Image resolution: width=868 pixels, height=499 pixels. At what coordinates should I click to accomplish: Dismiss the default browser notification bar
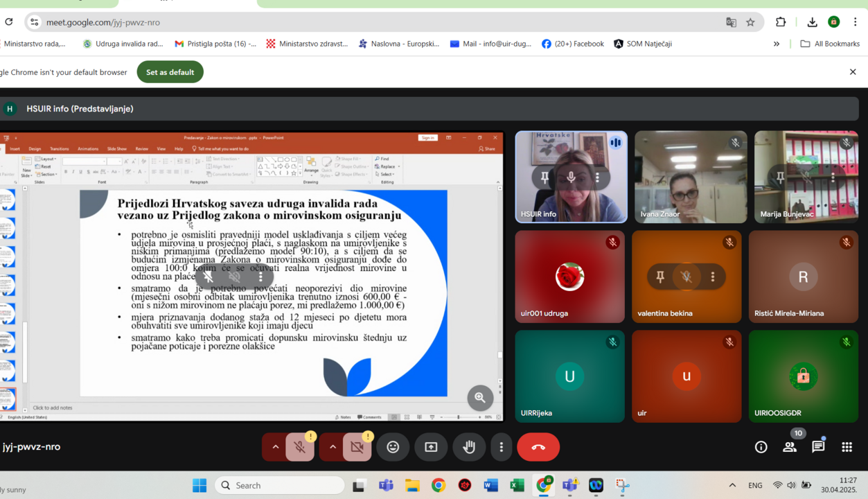[x=853, y=72]
